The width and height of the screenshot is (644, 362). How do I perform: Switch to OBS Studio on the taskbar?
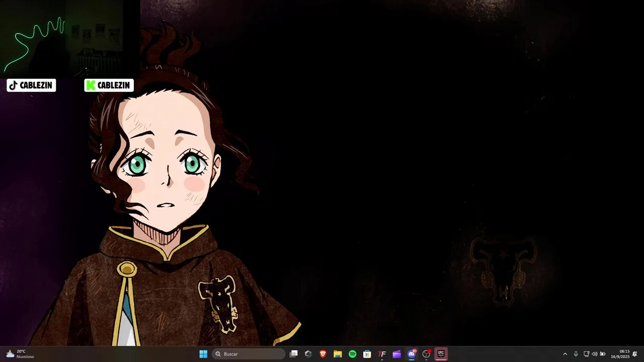(x=426, y=354)
